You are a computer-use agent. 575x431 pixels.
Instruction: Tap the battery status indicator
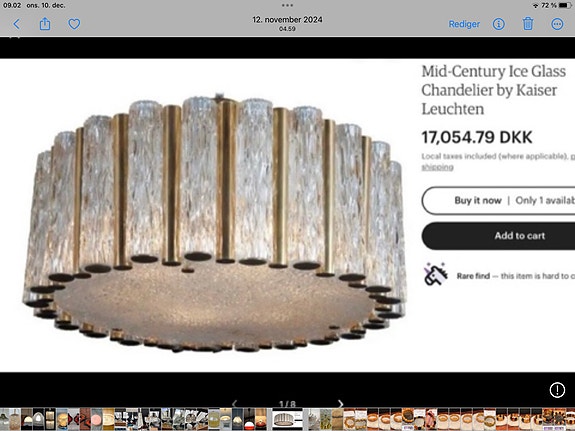565,5
